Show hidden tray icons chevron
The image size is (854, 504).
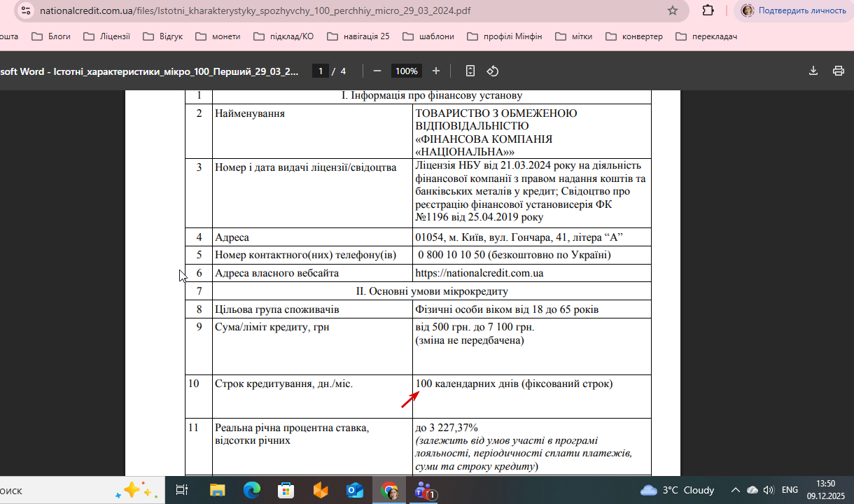coord(735,490)
